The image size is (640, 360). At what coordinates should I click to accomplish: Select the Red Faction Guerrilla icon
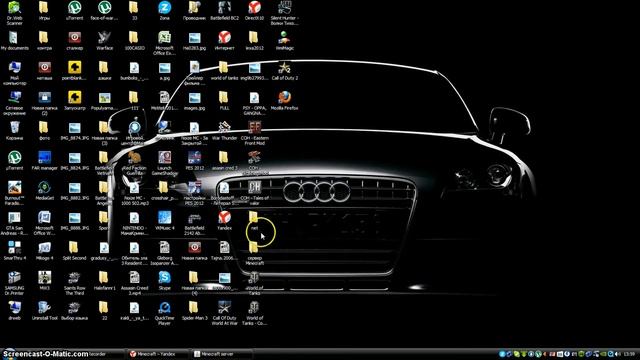(x=134, y=163)
